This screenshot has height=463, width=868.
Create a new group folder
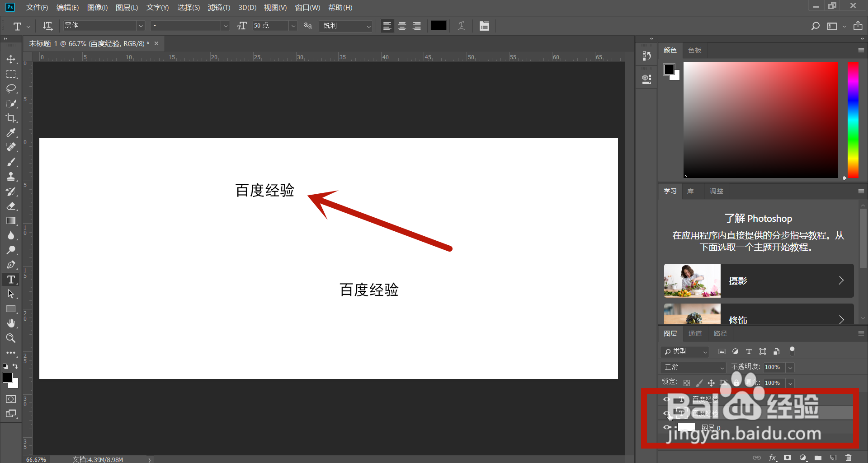coord(818,458)
